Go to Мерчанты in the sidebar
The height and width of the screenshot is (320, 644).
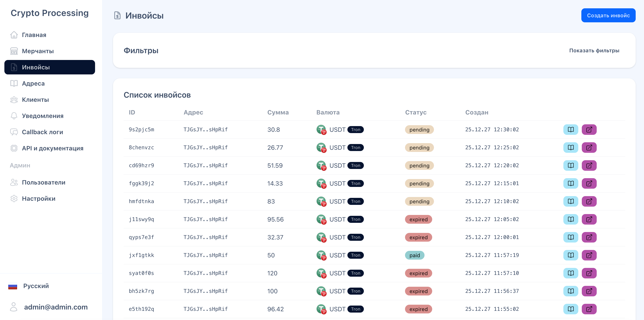(x=38, y=51)
